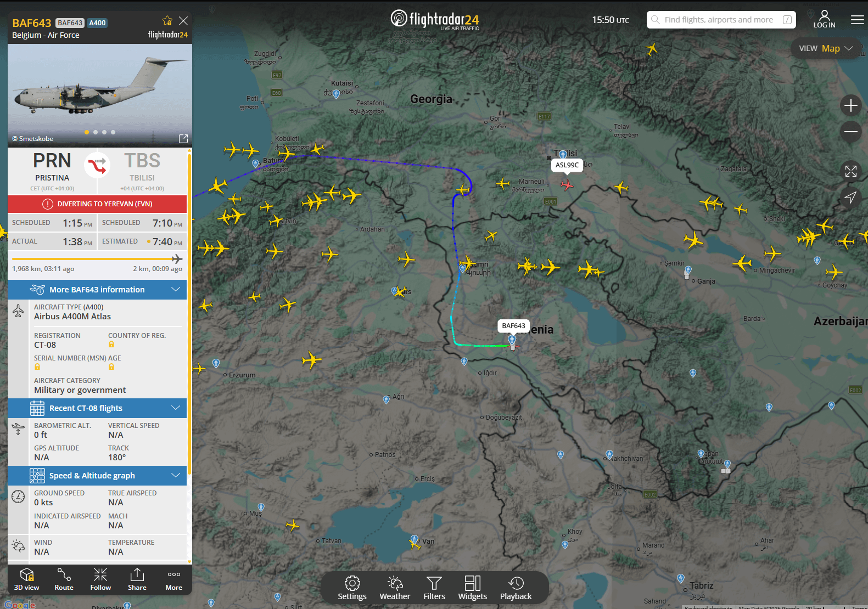Click the LOG IN button
Image resolution: width=868 pixels, height=609 pixels.
[x=824, y=19]
